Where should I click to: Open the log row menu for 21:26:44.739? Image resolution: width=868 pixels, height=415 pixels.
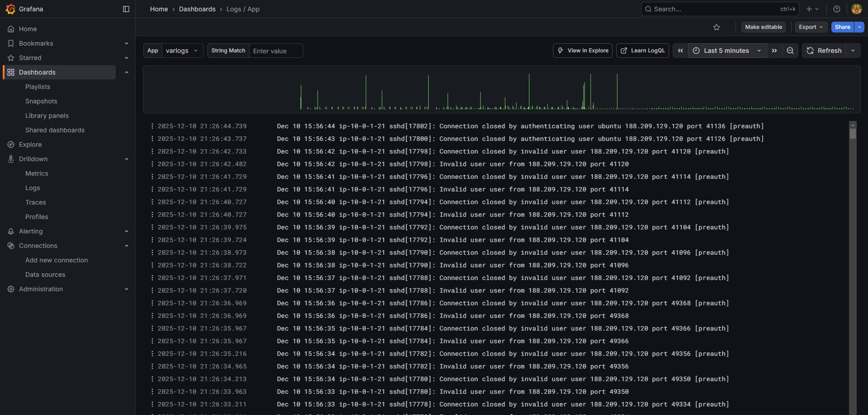click(152, 126)
